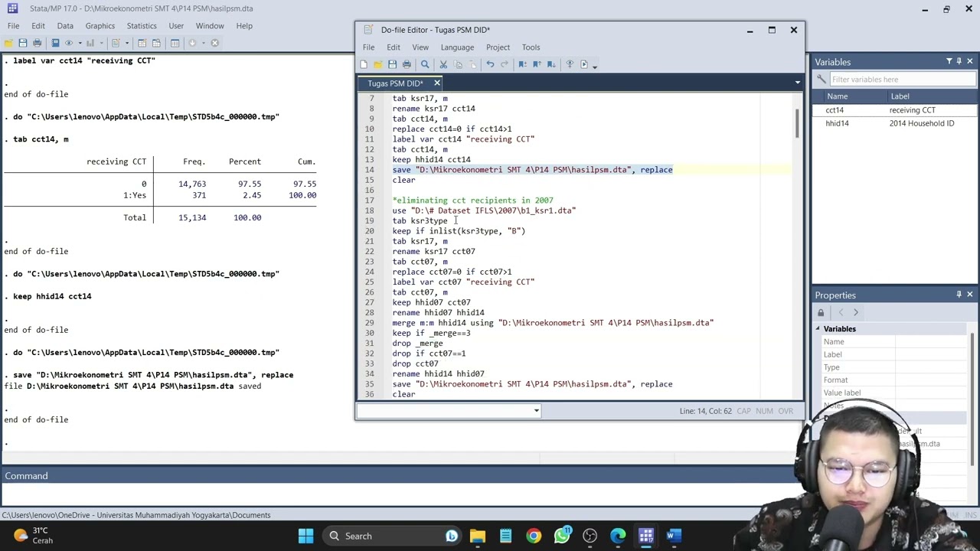Open the Data Editor (Edit) icon

(x=142, y=43)
